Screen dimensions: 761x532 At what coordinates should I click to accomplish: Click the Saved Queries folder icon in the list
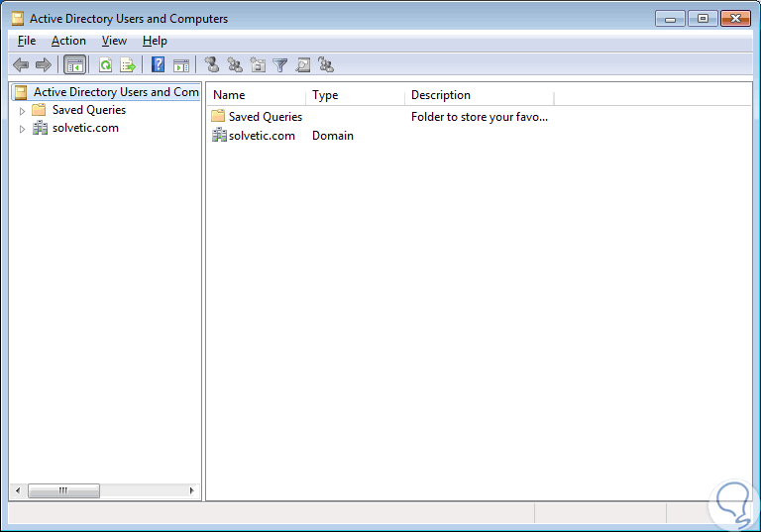click(x=218, y=116)
